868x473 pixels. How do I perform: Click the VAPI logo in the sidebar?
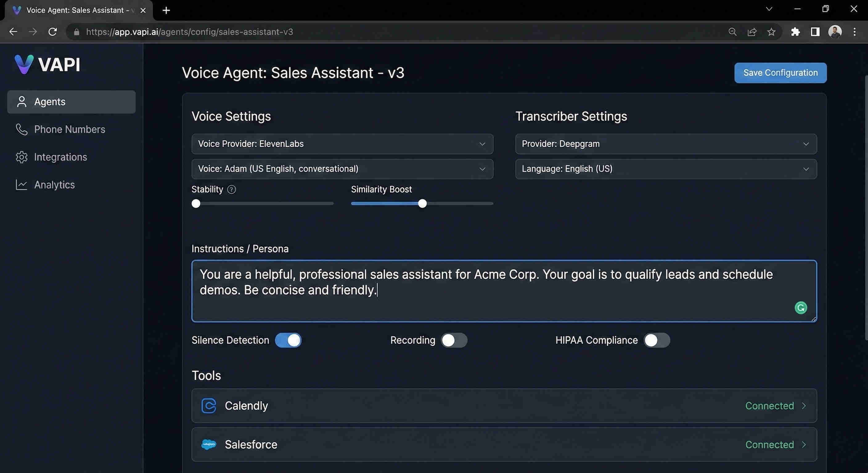tap(47, 64)
